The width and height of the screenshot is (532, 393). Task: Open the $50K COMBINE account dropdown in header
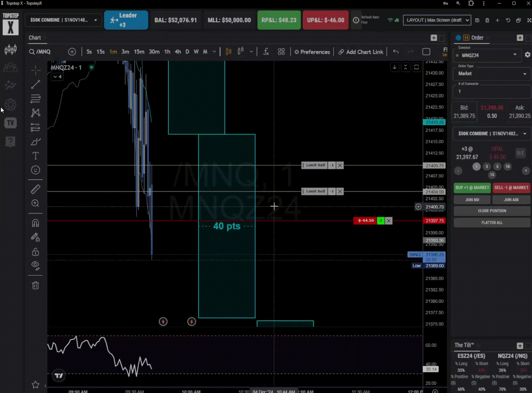[x=64, y=20]
